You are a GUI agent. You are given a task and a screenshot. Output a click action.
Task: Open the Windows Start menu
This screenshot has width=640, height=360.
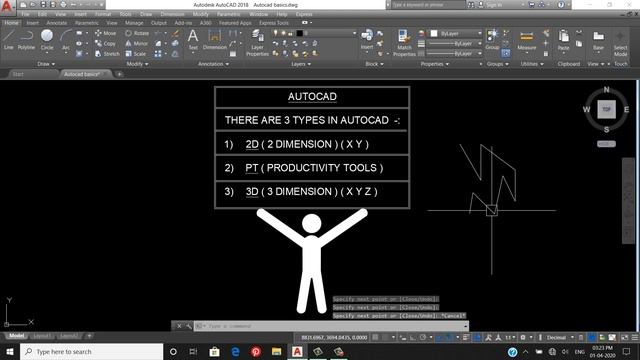10,351
